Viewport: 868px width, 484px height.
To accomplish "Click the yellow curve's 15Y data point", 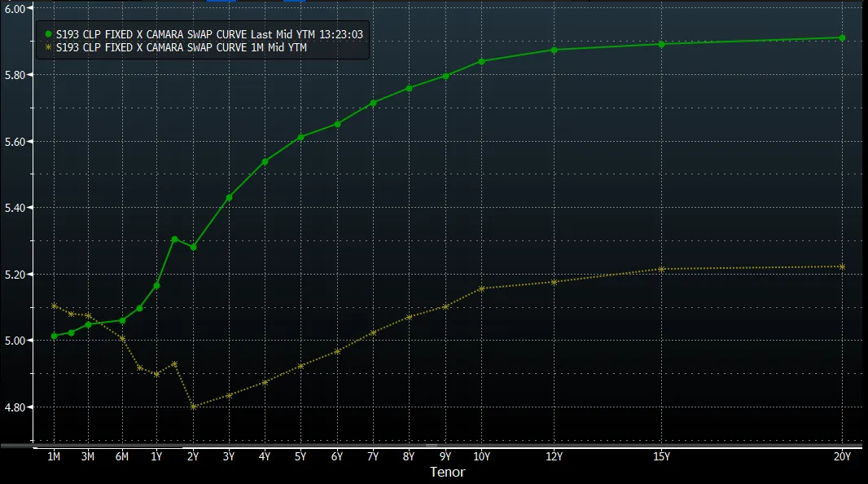I will click(661, 269).
